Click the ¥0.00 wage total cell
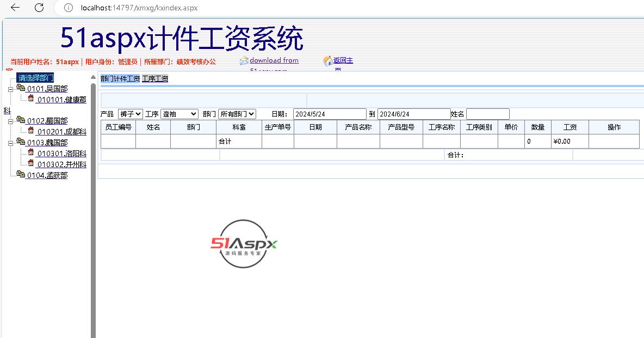Viewport: 644px width, 338px height. (570, 141)
